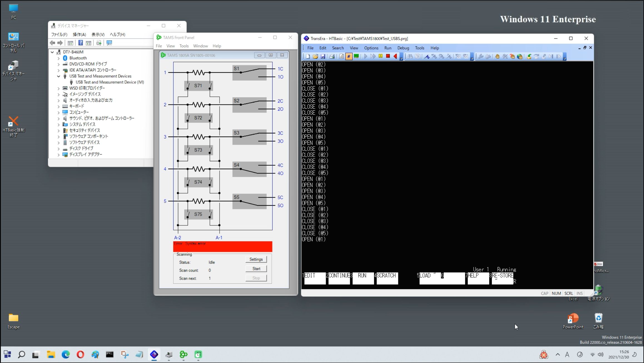Click the TAMS green icon in taskbar

tap(183, 354)
